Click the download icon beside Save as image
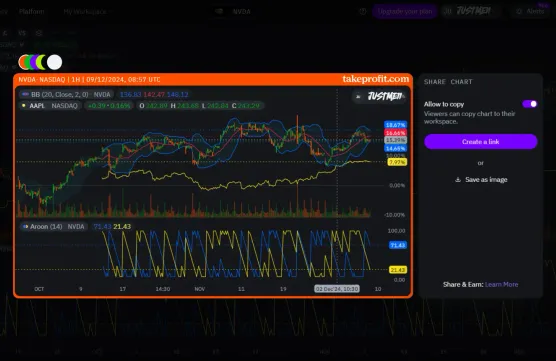556x361 pixels. coord(458,179)
